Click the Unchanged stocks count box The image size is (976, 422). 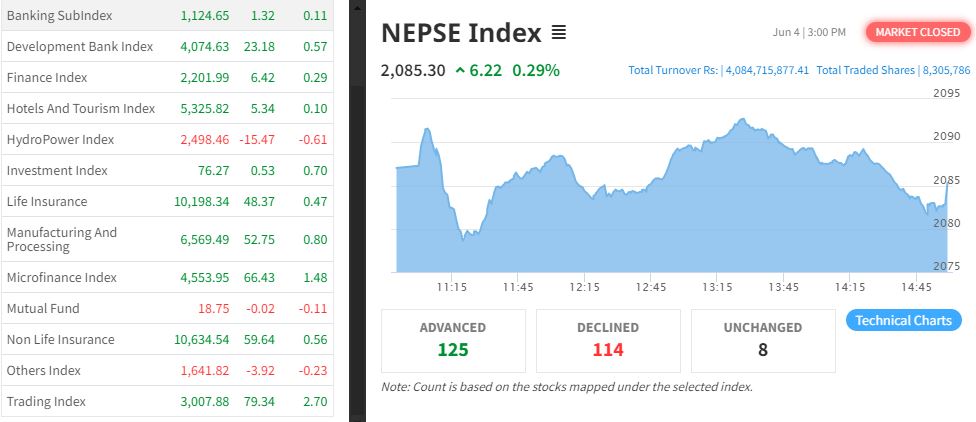pos(763,340)
